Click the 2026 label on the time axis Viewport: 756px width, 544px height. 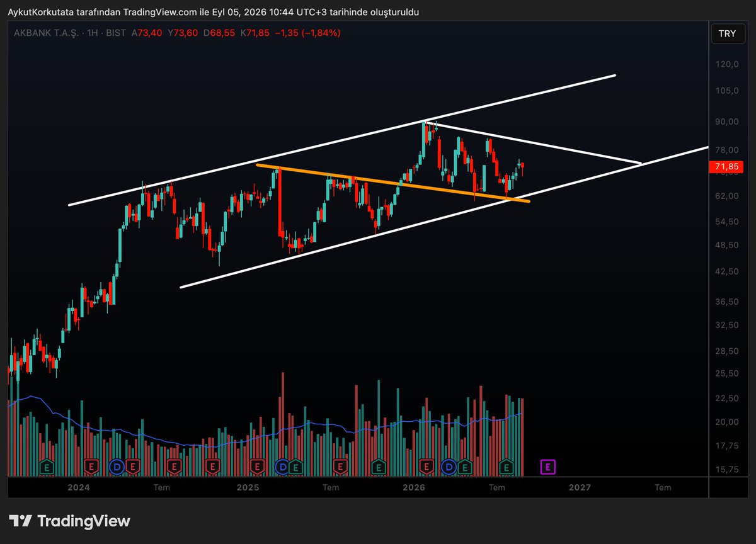(x=414, y=487)
